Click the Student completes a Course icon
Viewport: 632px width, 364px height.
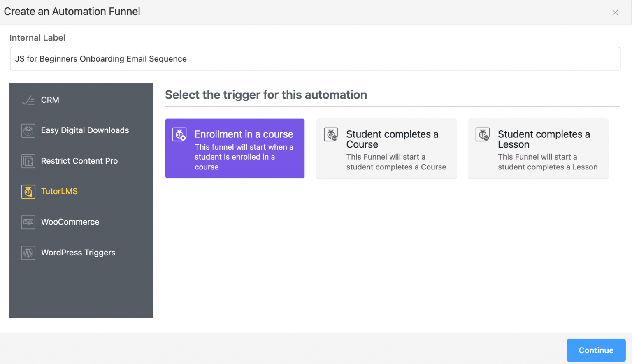coord(331,134)
